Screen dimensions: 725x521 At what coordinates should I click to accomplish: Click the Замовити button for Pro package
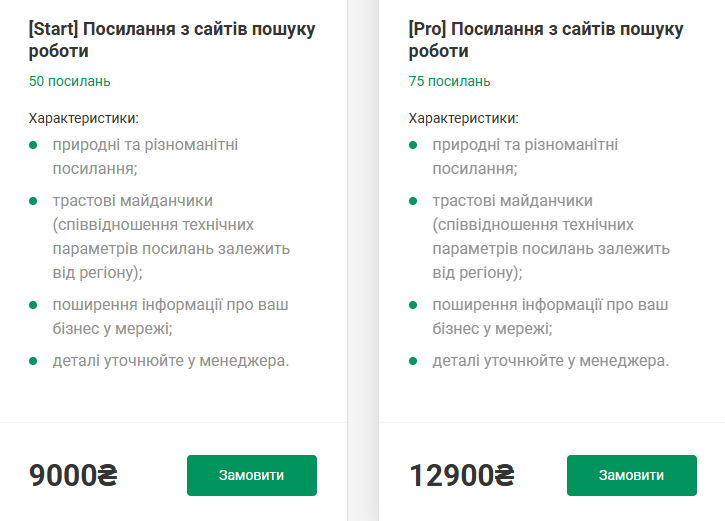pyautogui.click(x=631, y=475)
